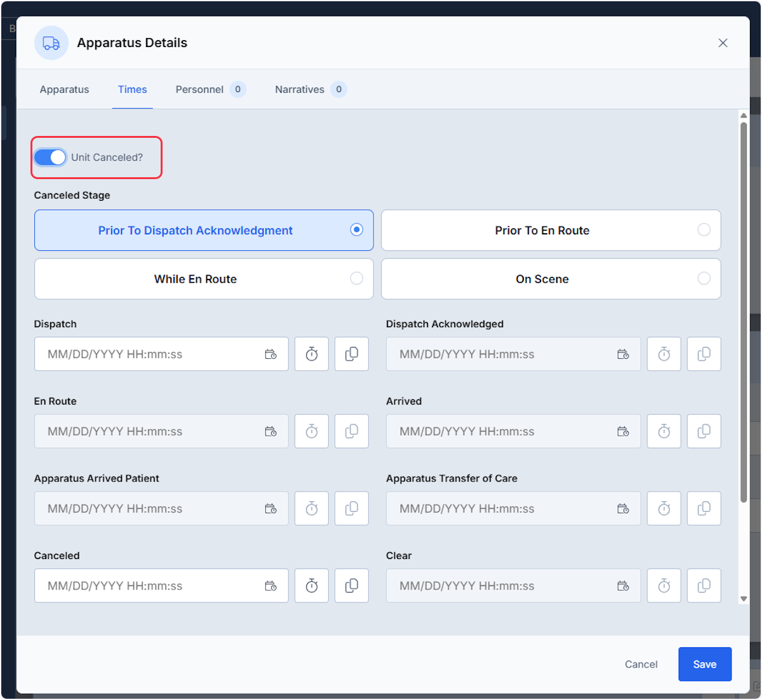Switch to the Apparatus tab

(64, 90)
